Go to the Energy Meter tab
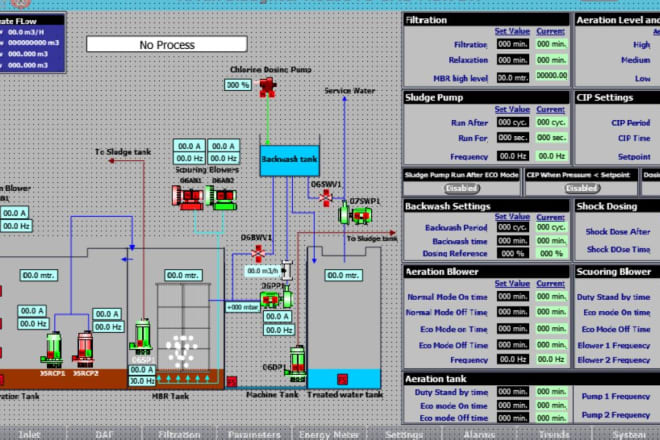 click(x=329, y=434)
